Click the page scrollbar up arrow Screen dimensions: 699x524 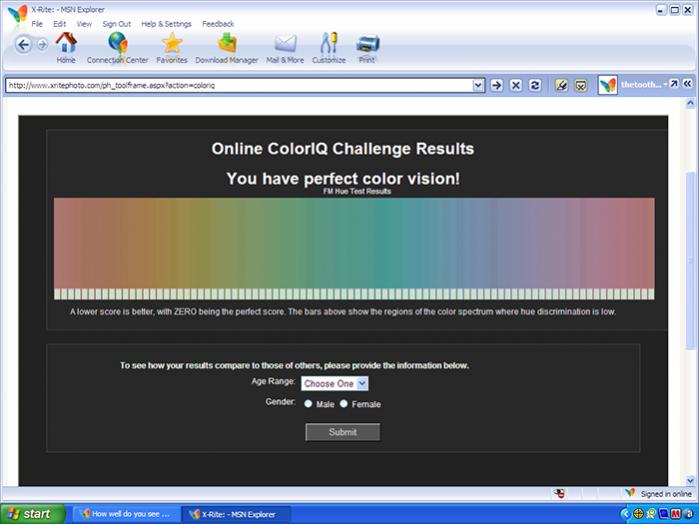[x=691, y=103]
